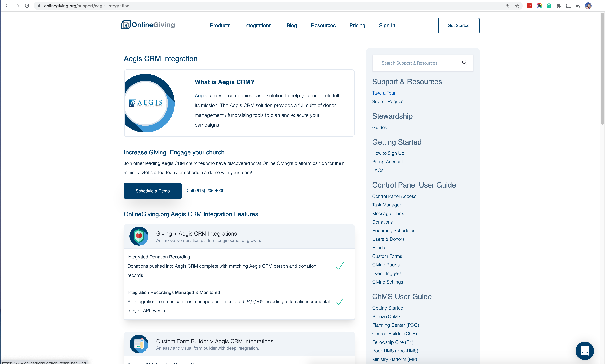Click the Aegis Premier Solutions logo
The image size is (605, 364).
click(146, 103)
